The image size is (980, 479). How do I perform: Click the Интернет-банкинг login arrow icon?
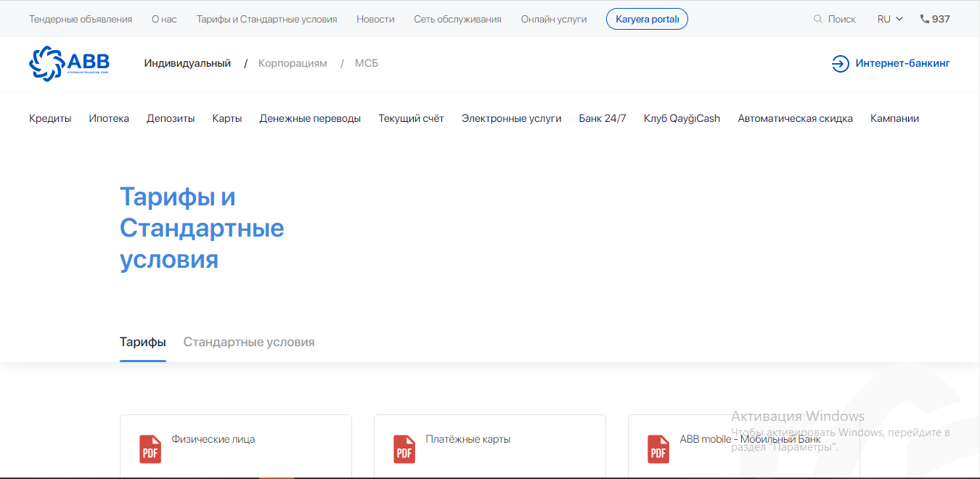tap(840, 64)
